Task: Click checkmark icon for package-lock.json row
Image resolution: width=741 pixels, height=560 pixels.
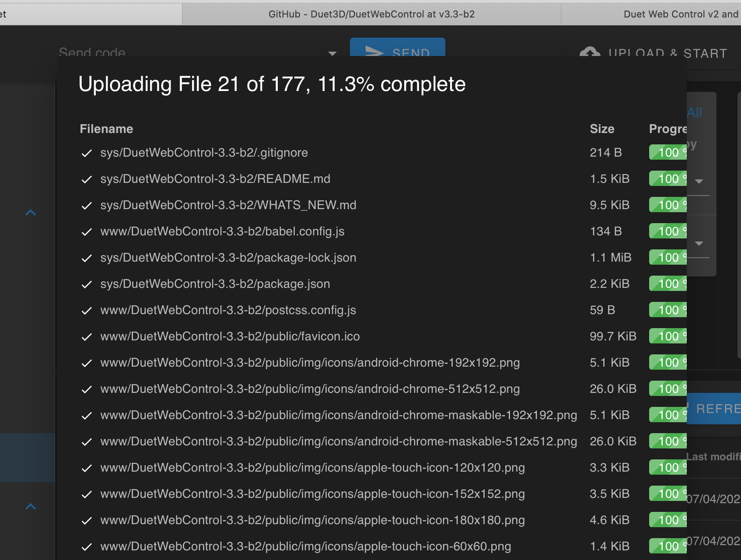Action: 87,258
